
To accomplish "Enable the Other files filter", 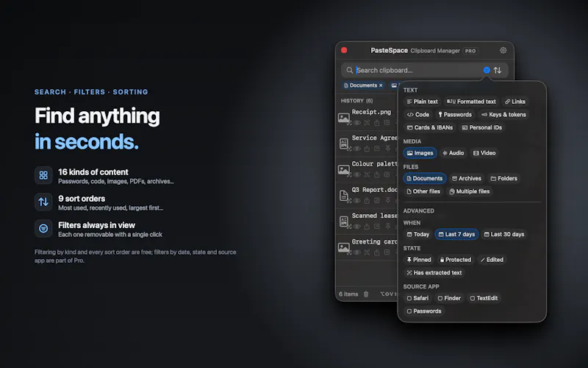I will [x=423, y=191].
